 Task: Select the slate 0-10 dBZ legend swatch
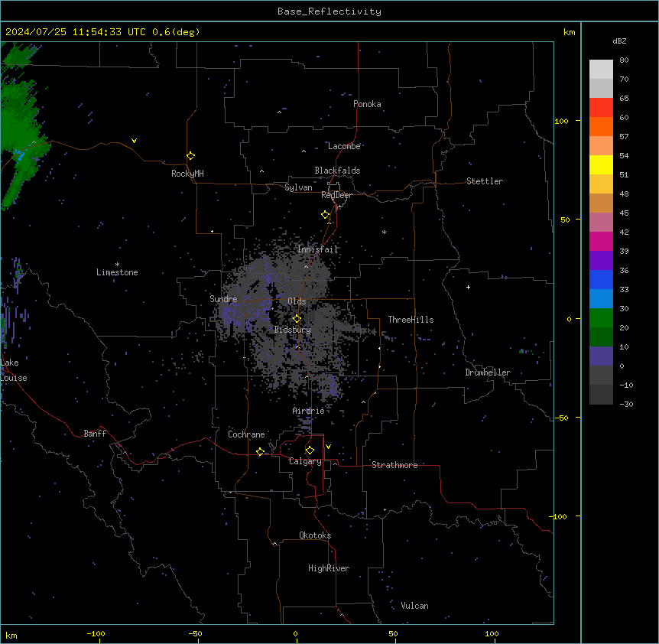click(x=601, y=356)
